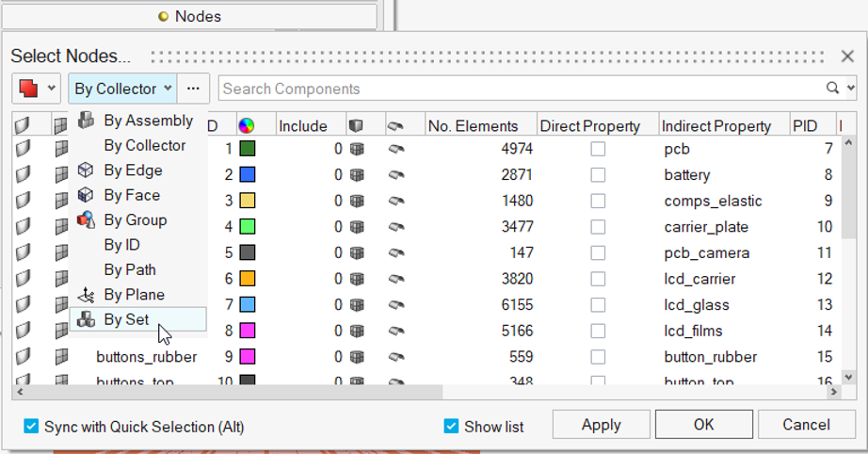Click the mesh style column header icon
Image resolution: width=868 pixels, height=454 pixels.
(x=356, y=126)
